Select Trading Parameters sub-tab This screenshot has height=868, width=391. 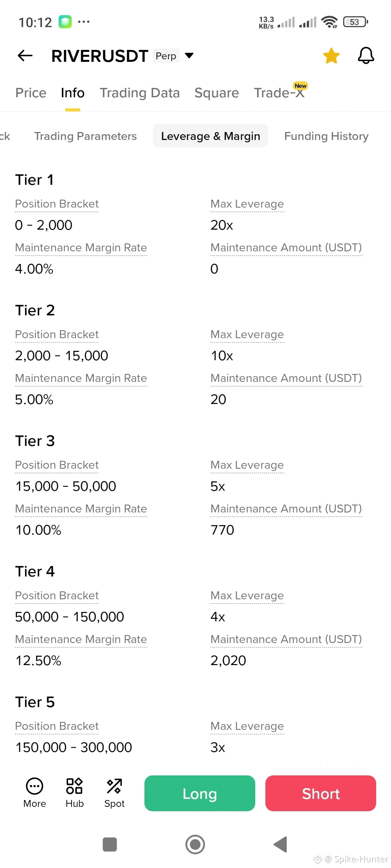[x=85, y=136]
